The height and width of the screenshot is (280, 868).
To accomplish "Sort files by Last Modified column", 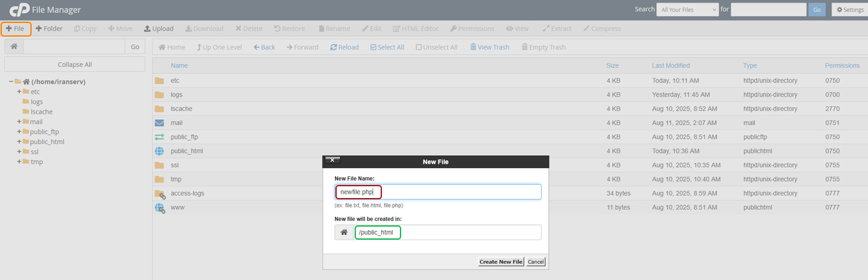I will pyautogui.click(x=670, y=65).
